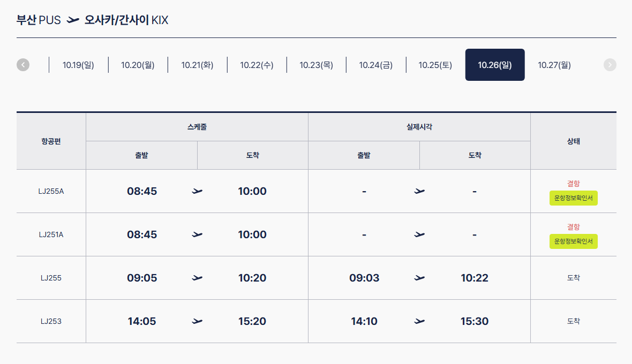Screen dimensions: 632x364
Task: Click the actual-time airplane icon for LJ253
Action: [x=419, y=321]
